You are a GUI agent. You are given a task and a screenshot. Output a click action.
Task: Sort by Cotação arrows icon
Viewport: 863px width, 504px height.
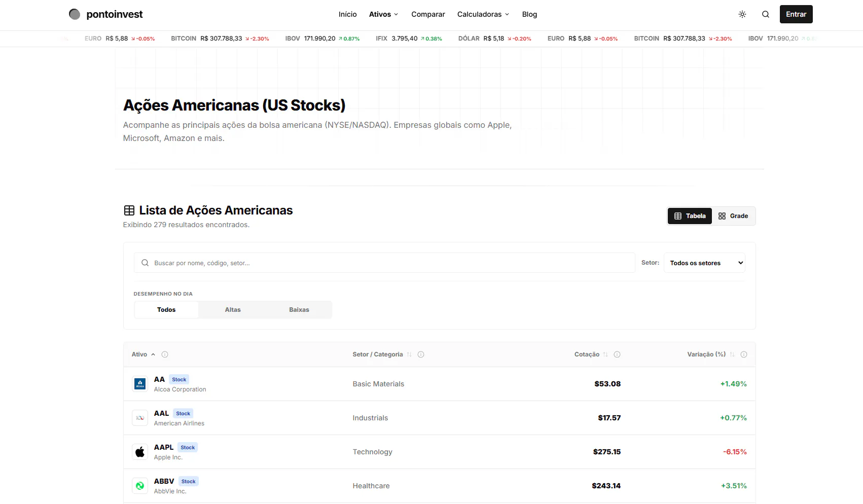click(x=605, y=354)
